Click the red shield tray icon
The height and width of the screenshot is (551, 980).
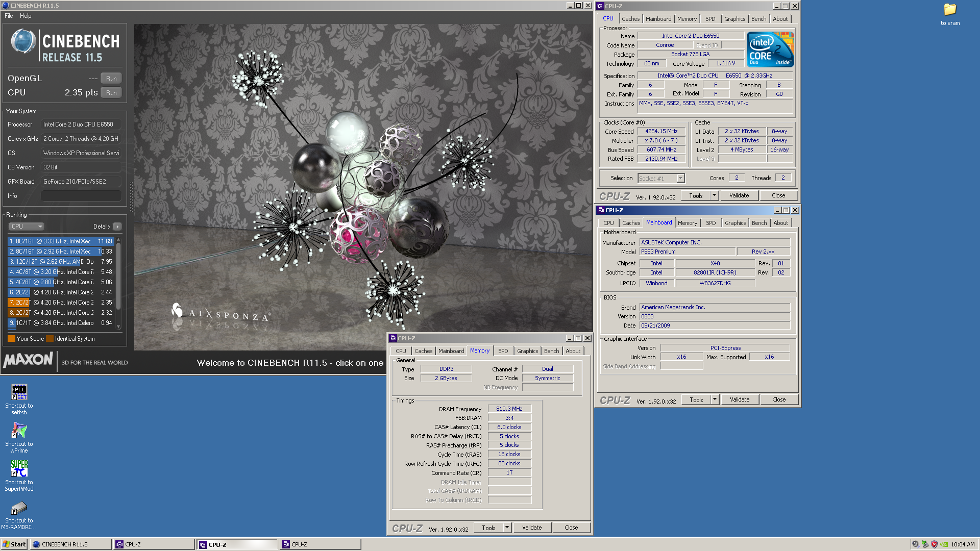pos(934,544)
